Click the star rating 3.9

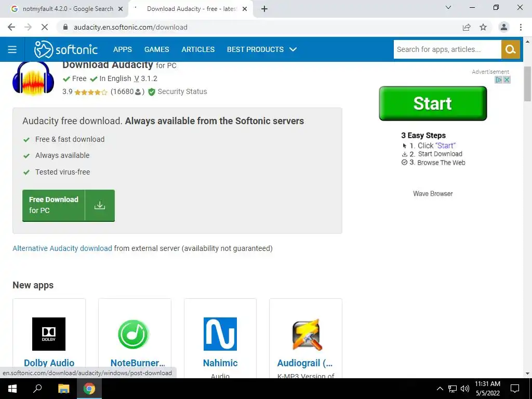click(85, 92)
